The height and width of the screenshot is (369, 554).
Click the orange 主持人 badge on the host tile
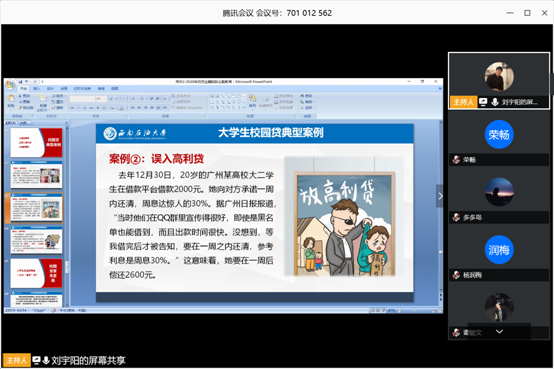(463, 102)
